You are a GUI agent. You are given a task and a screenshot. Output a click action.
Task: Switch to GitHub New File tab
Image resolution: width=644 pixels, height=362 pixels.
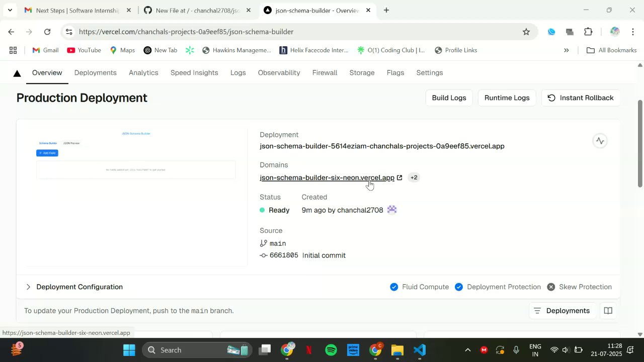(x=197, y=10)
